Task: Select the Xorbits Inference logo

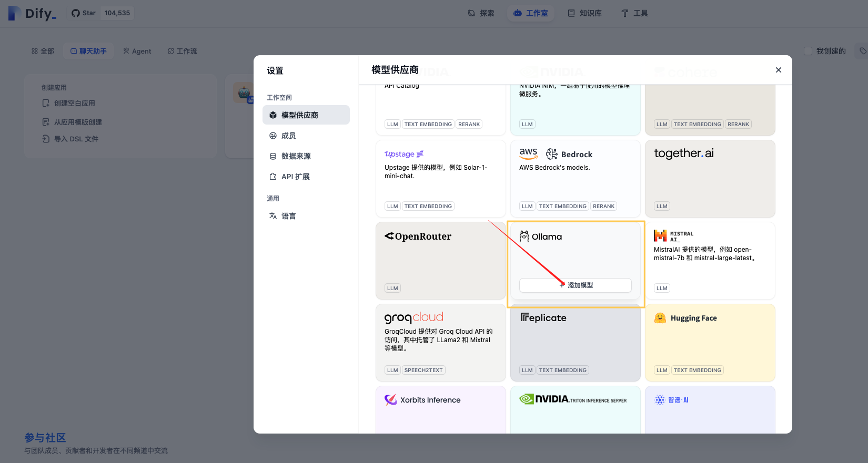Action: pos(422,400)
